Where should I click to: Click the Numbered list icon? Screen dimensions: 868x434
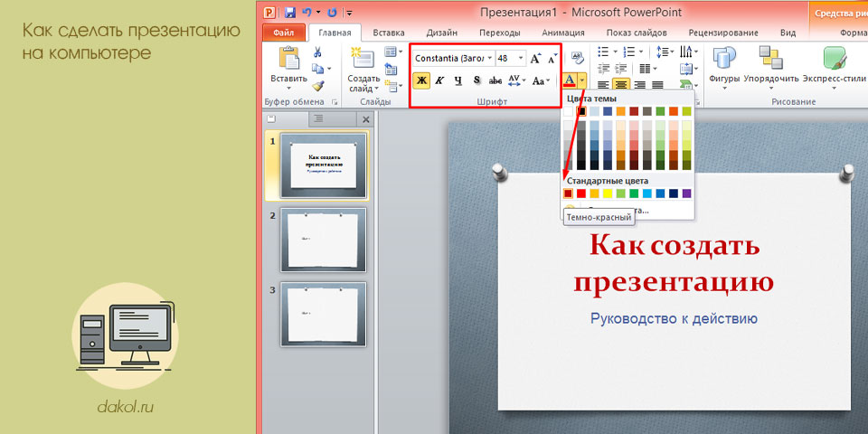[x=629, y=52]
